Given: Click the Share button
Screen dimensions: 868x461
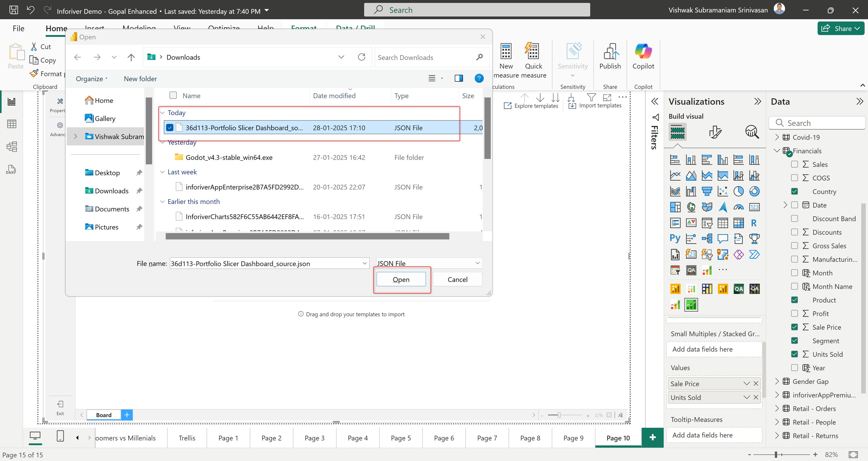Looking at the screenshot, I should pyautogui.click(x=841, y=28).
